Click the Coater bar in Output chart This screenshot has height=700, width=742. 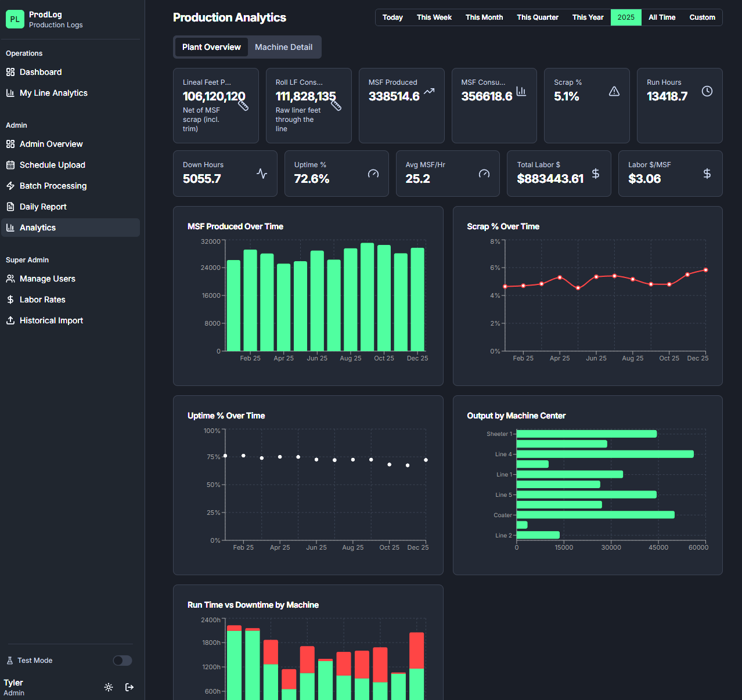[x=596, y=515]
